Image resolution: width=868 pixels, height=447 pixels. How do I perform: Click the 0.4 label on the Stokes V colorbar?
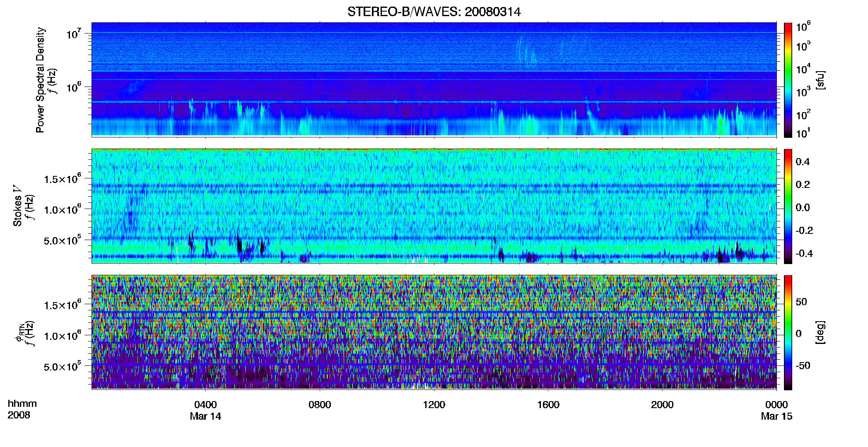[x=803, y=162]
